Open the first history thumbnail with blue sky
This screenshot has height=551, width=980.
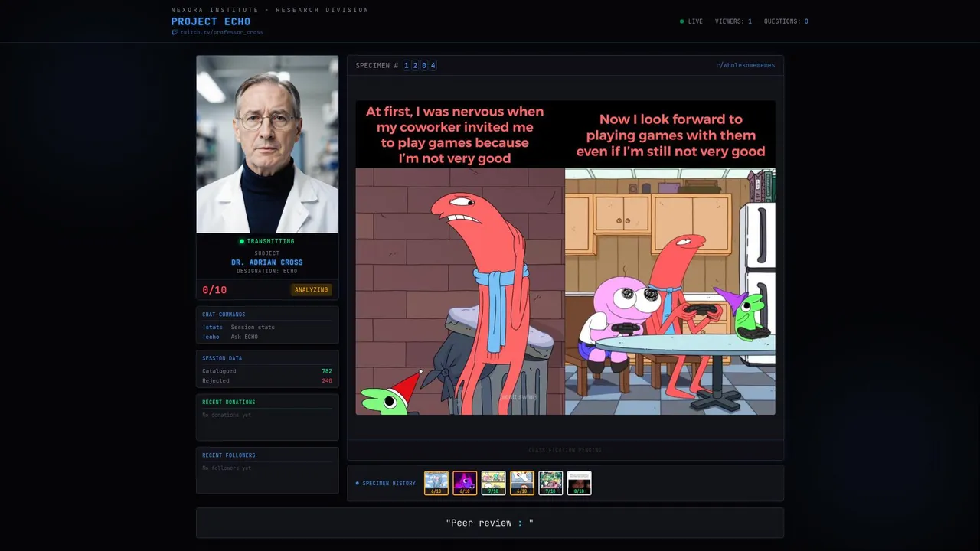tap(436, 483)
